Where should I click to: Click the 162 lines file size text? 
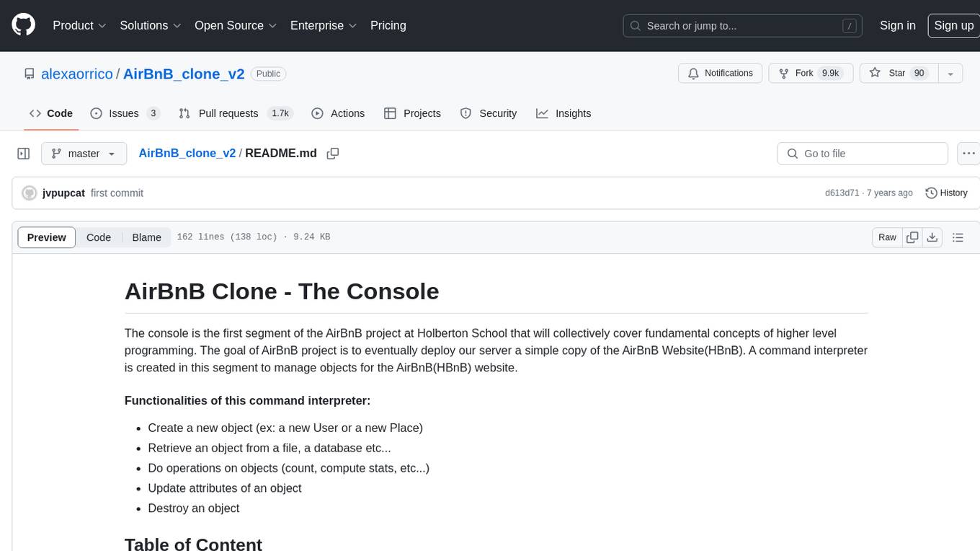254,237
